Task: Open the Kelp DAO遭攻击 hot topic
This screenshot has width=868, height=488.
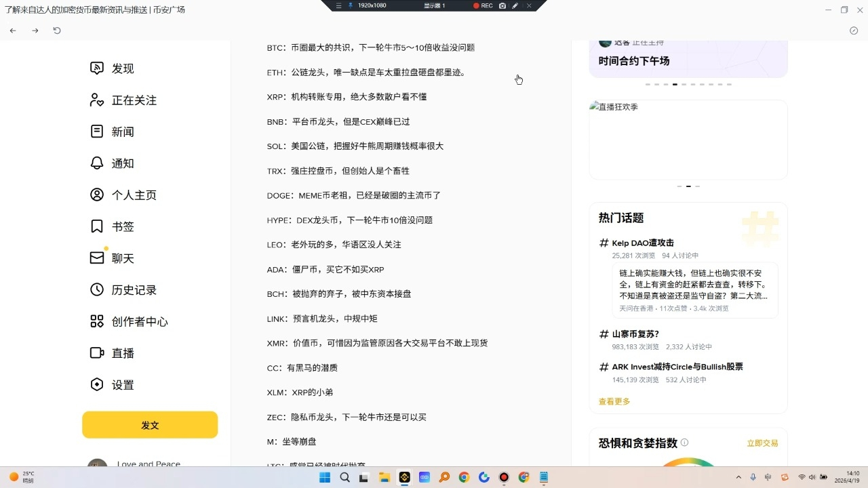Action: (x=643, y=243)
